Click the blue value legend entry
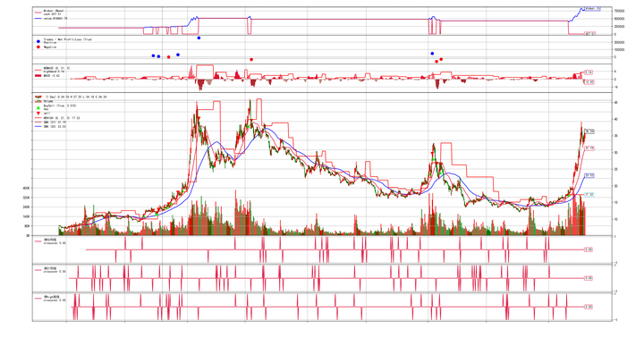644x338 pixels. point(51,19)
